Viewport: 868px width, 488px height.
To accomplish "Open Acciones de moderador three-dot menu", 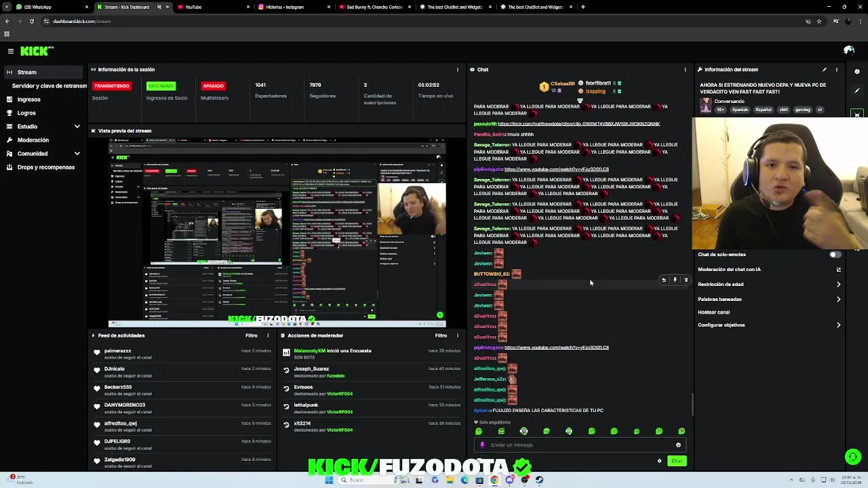I will pyautogui.click(x=458, y=335).
